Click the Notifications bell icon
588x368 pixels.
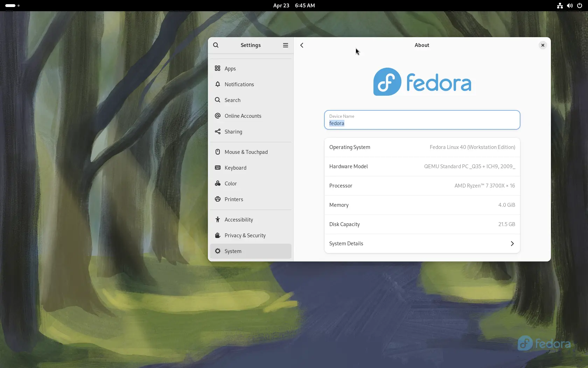tap(218, 84)
